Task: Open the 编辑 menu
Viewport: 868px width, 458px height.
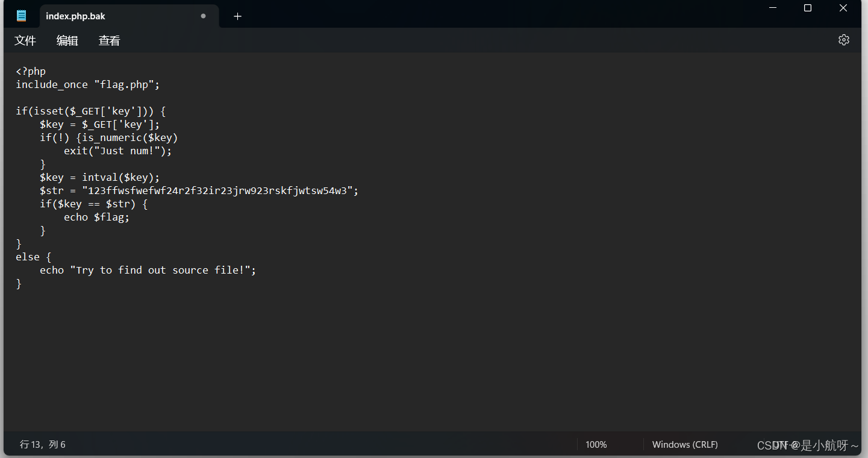Action: [67, 40]
